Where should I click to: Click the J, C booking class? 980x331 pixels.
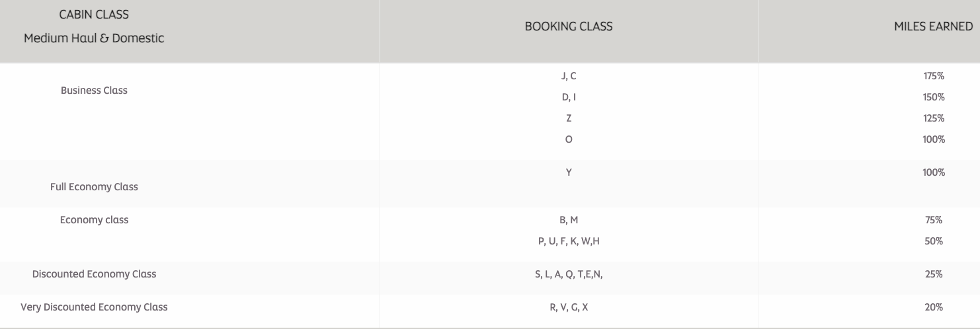pos(569,76)
